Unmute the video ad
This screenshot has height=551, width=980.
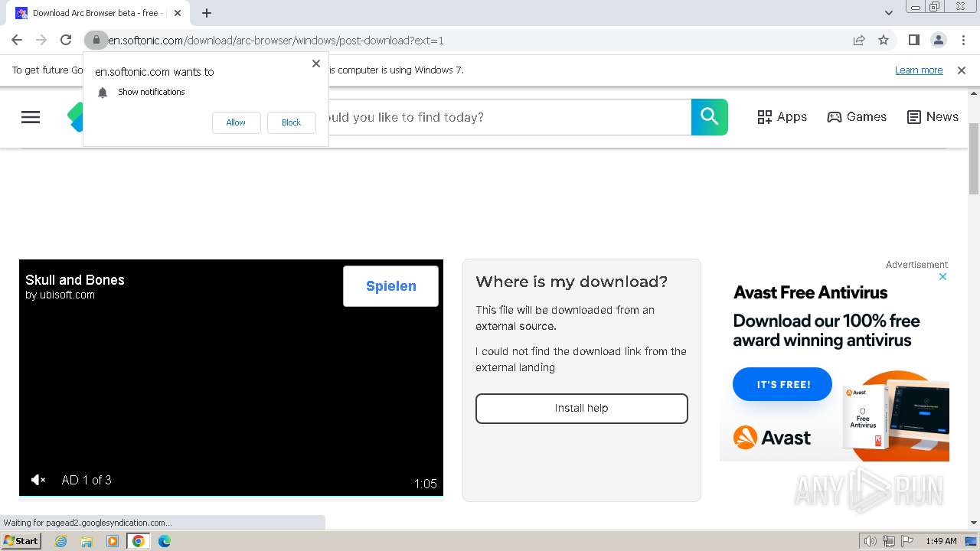(x=38, y=480)
